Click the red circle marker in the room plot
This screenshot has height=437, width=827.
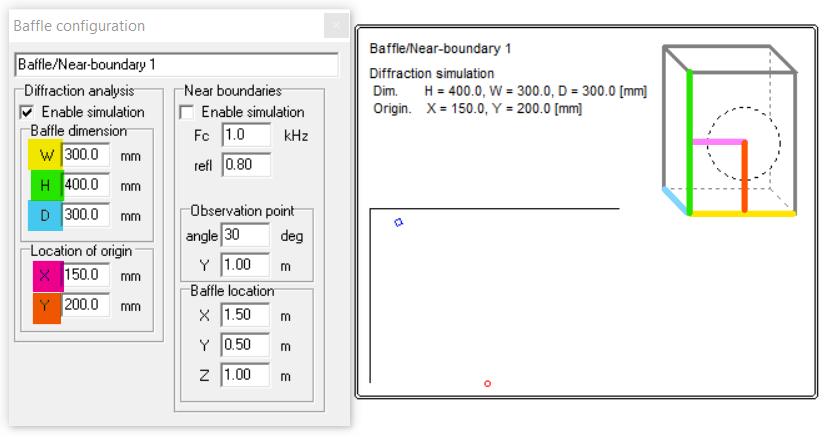pyautogui.click(x=487, y=384)
